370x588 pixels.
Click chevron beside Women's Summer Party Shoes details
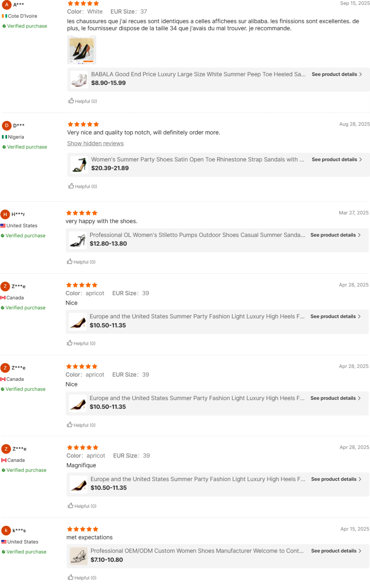[x=360, y=159]
